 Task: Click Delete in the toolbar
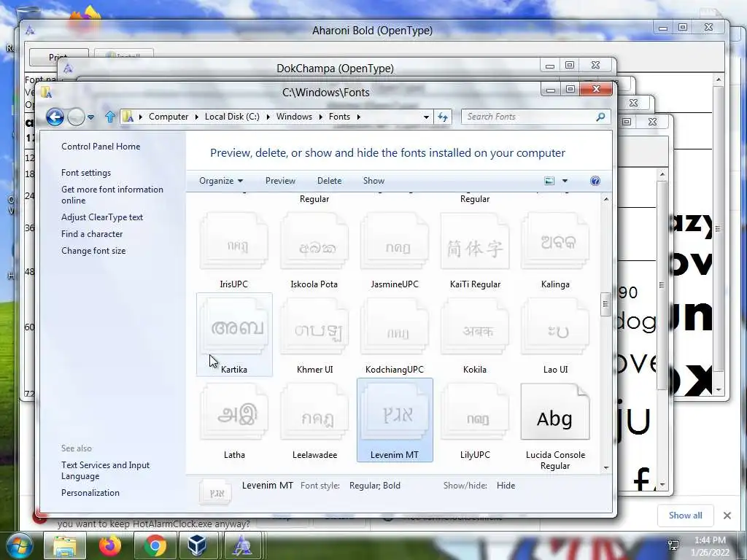click(x=329, y=181)
